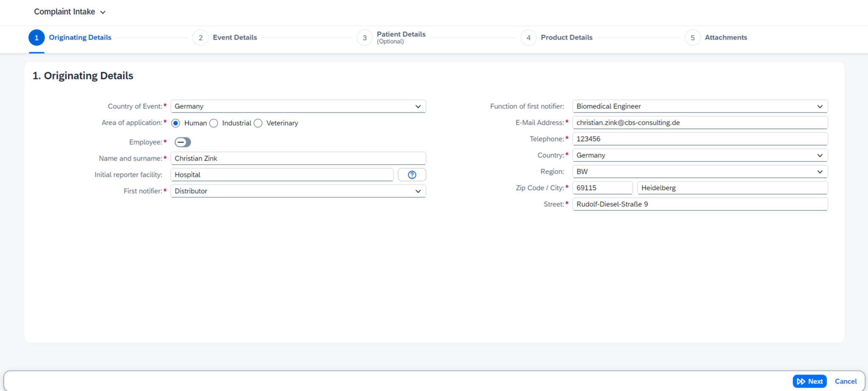Click the step 5 circle icon

[x=693, y=37]
